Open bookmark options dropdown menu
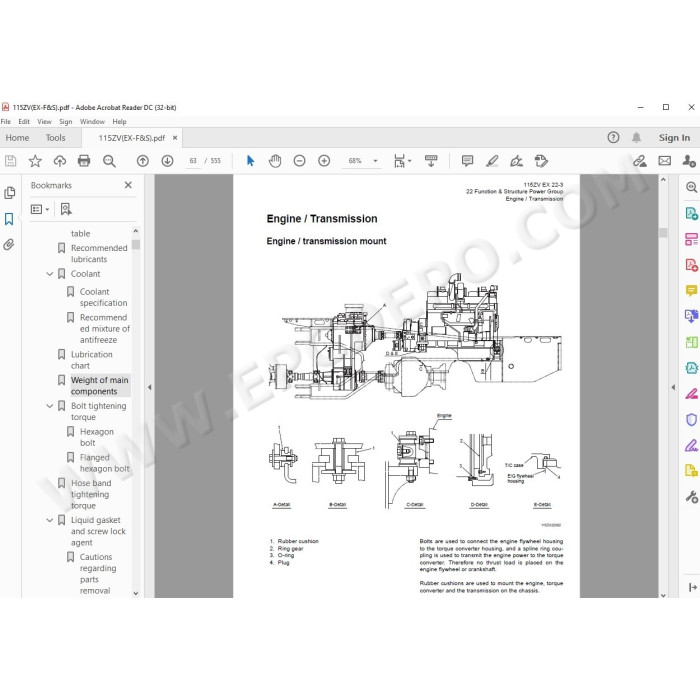The width and height of the screenshot is (700, 700). coord(40,209)
